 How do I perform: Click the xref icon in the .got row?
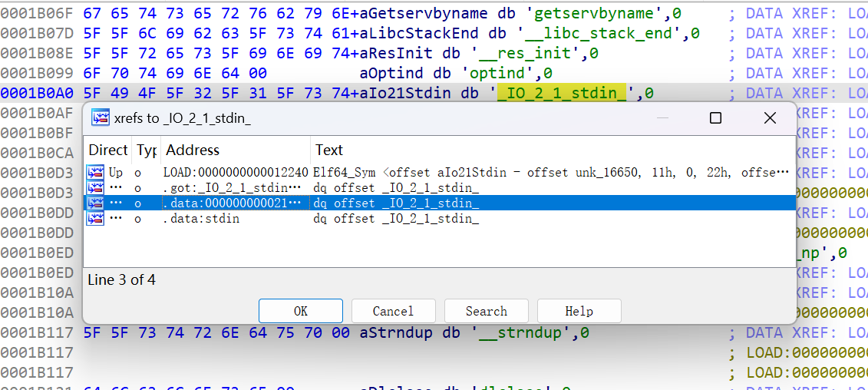click(96, 188)
